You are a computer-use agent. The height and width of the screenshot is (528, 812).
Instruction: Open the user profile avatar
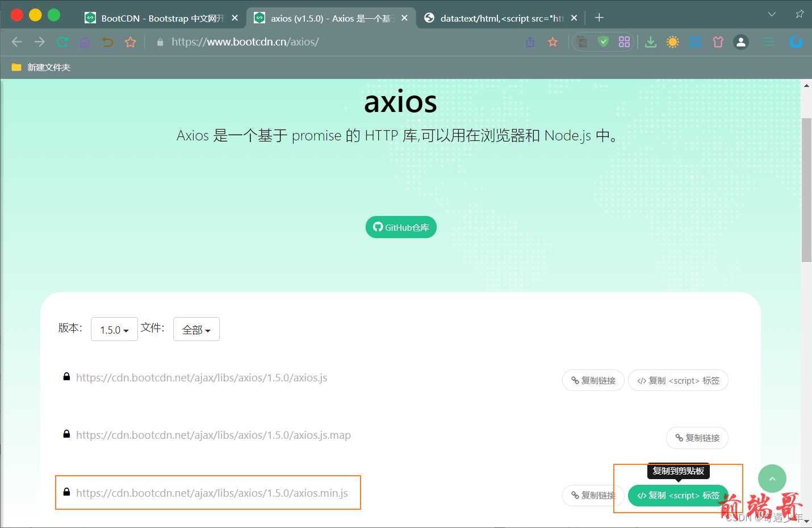pyautogui.click(x=741, y=42)
